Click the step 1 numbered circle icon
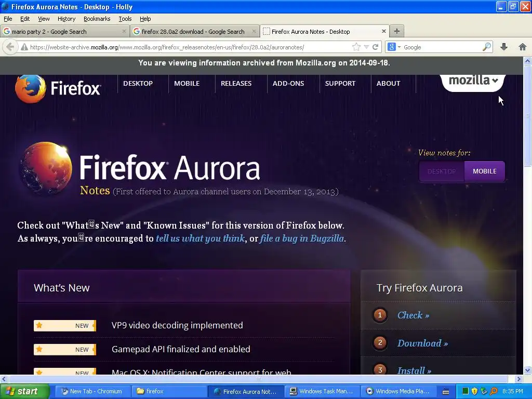 point(380,315)
